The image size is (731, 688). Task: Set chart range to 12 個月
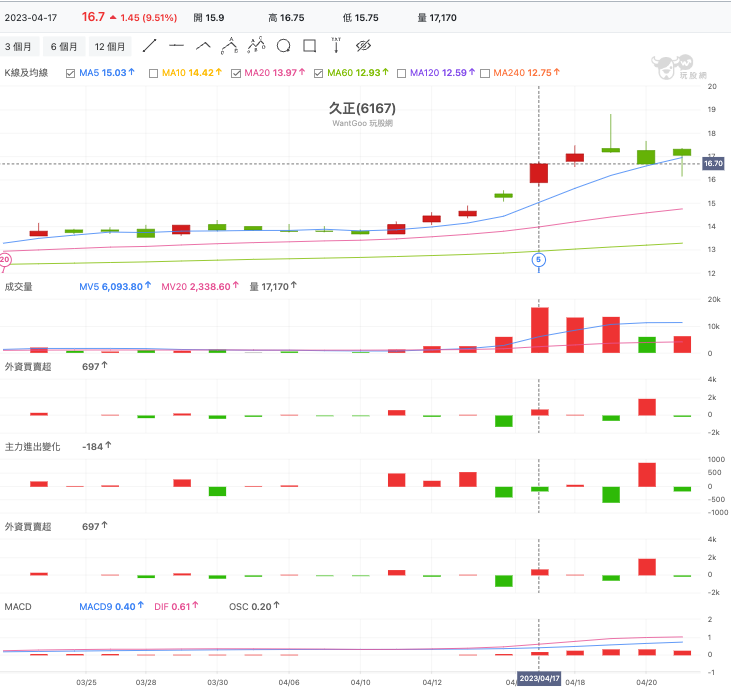coord(110,47)
